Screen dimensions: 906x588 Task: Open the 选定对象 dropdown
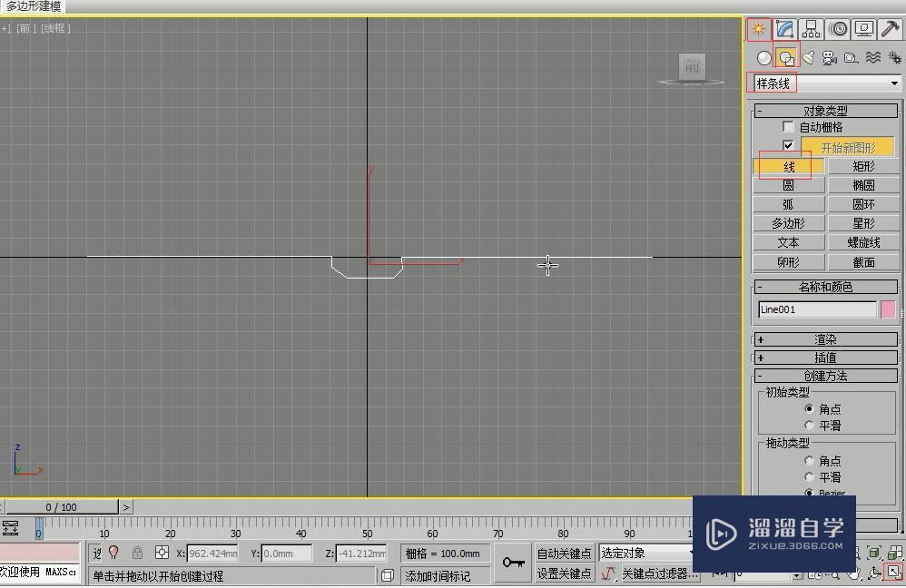645,553
